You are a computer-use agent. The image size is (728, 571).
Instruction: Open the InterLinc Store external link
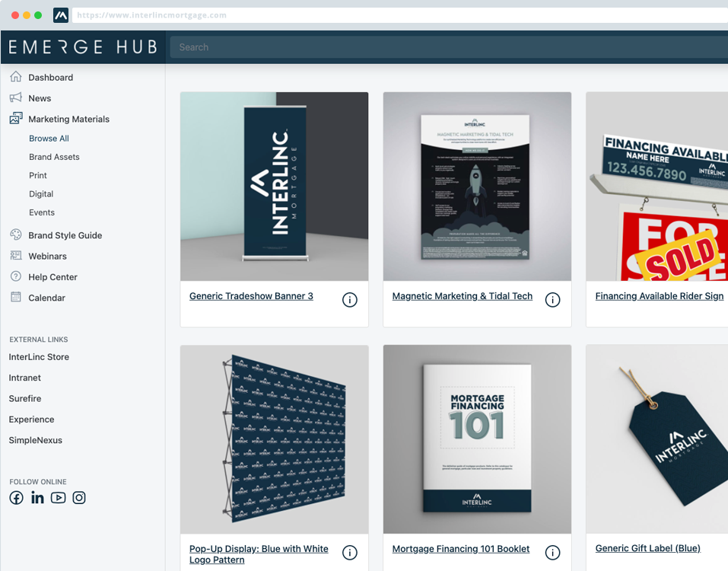(39, 357)
